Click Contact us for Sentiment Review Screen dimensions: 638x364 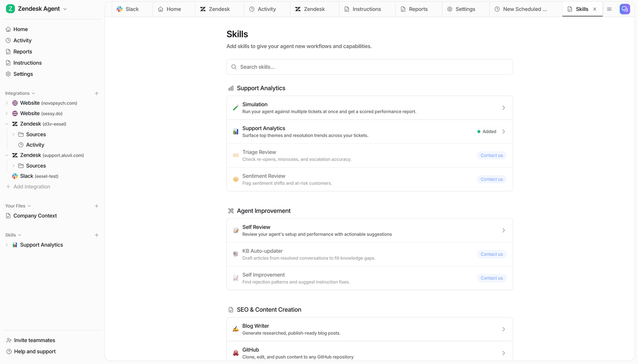[x=491, y=180]
